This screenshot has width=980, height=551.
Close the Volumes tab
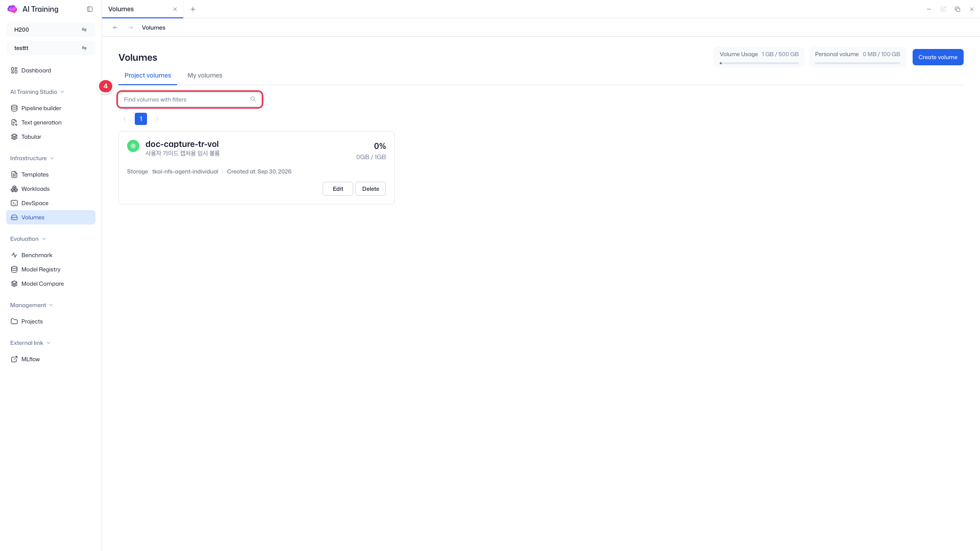point(175,9)
